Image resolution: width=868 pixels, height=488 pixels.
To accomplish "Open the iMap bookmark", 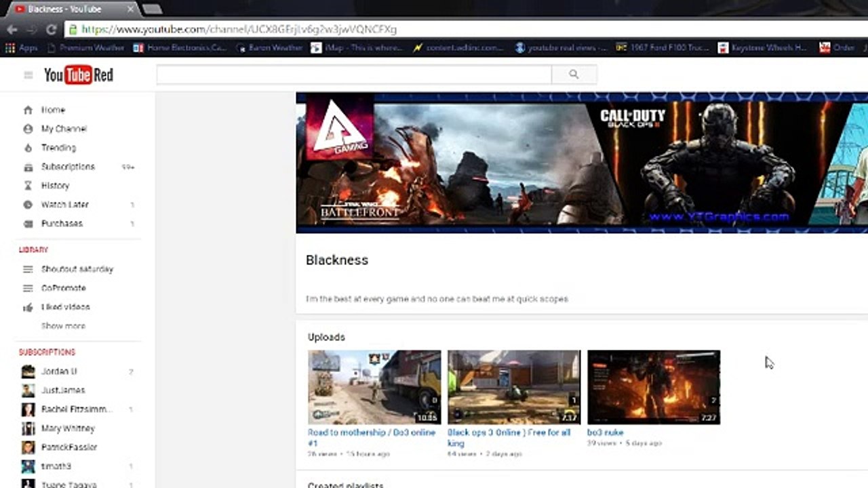I will [357, 47].
